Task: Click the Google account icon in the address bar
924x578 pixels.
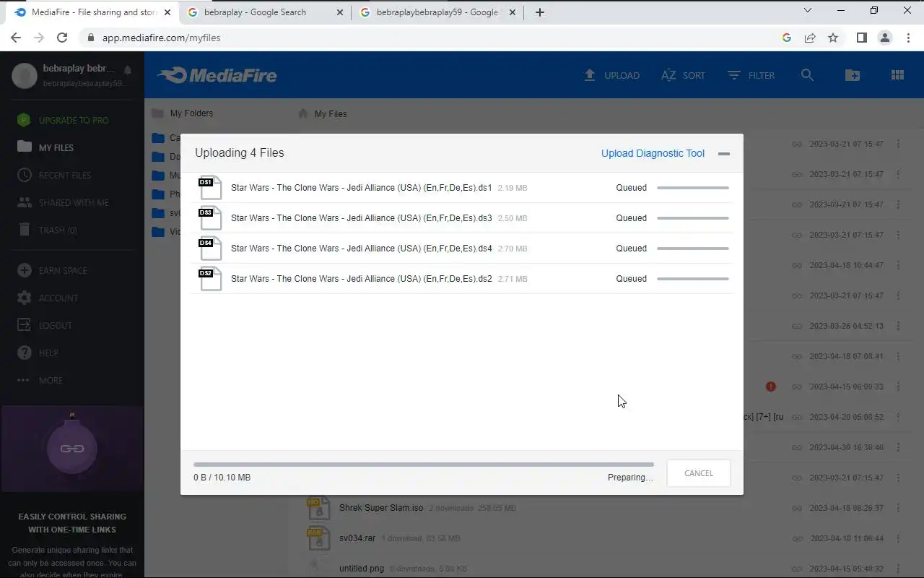Action: click(787, 38)
